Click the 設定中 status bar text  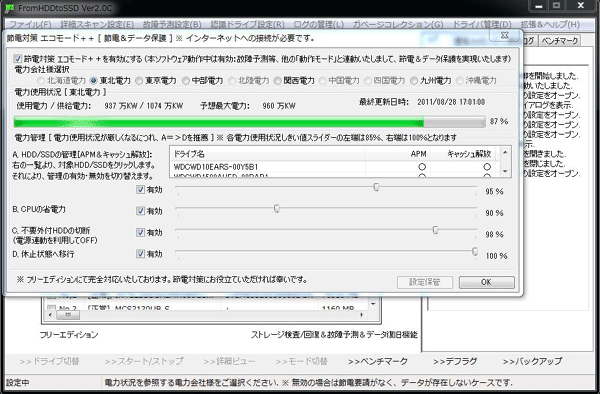pos(18,383)
